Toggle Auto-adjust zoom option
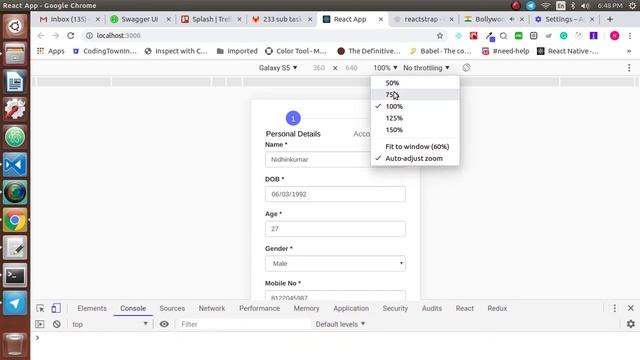Image resolution: width=640 pixels, height=360 pixels. click(x=415, y=158)
